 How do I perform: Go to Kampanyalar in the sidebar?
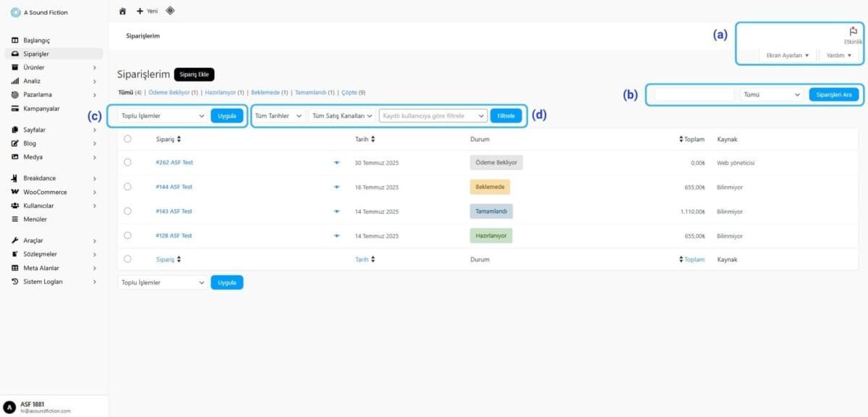click(41, 109)
